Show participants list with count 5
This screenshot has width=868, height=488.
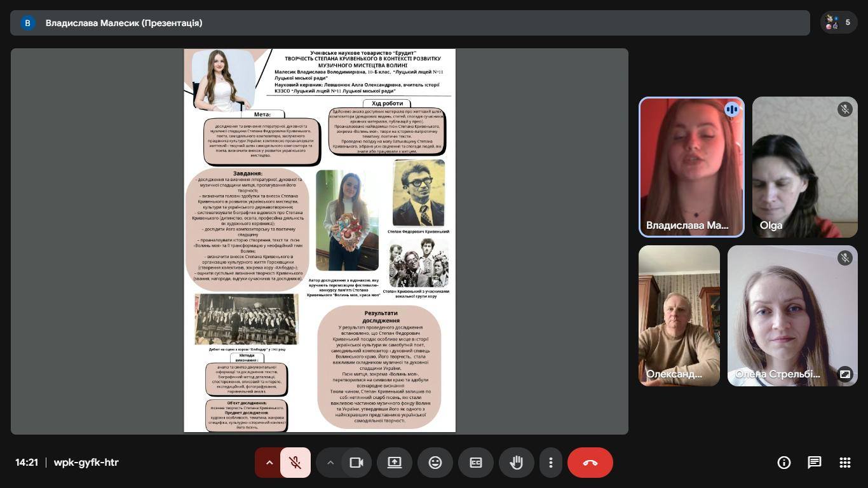838,23
